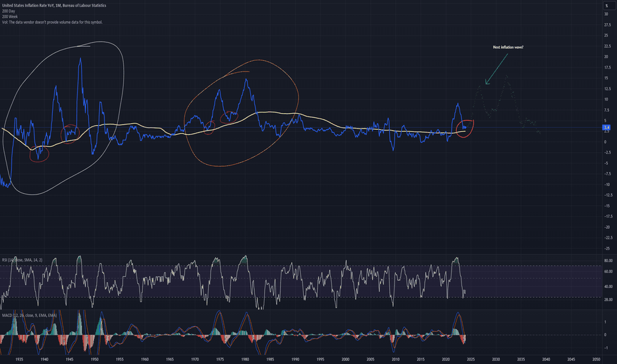Click the -1 level on the MACD axis
The height and width of the screenshot is (364, 617).
click(606, 348)
